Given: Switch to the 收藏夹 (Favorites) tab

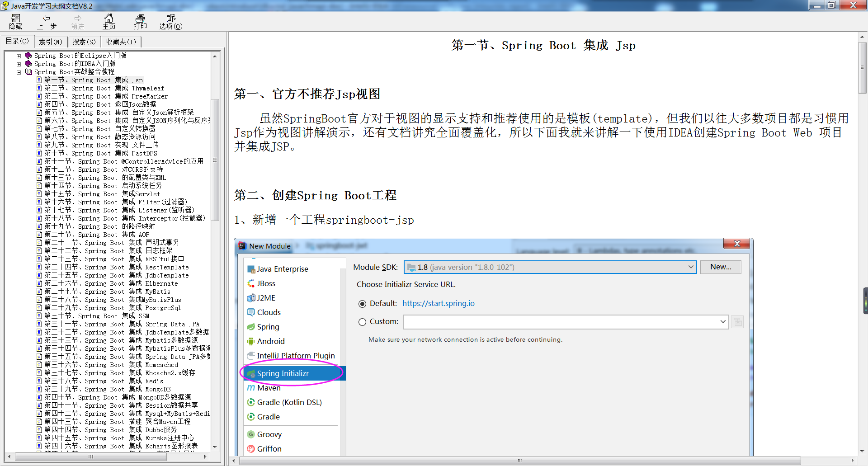Looking at the screenshot, I should pyautogui.click(x=121, y=42).
